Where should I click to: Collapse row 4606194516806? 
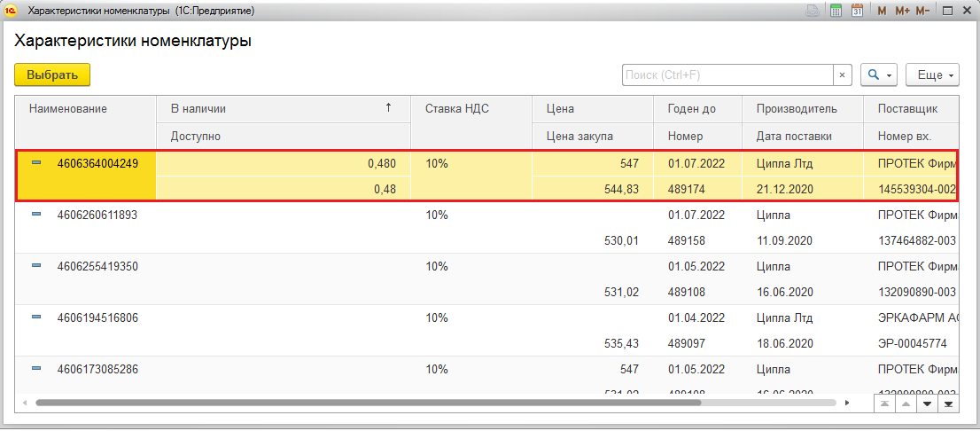point(36,317)
